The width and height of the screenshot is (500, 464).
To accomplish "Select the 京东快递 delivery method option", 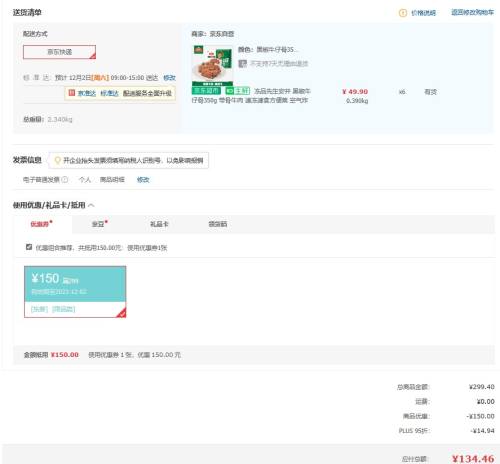I will tap(59, 52).
